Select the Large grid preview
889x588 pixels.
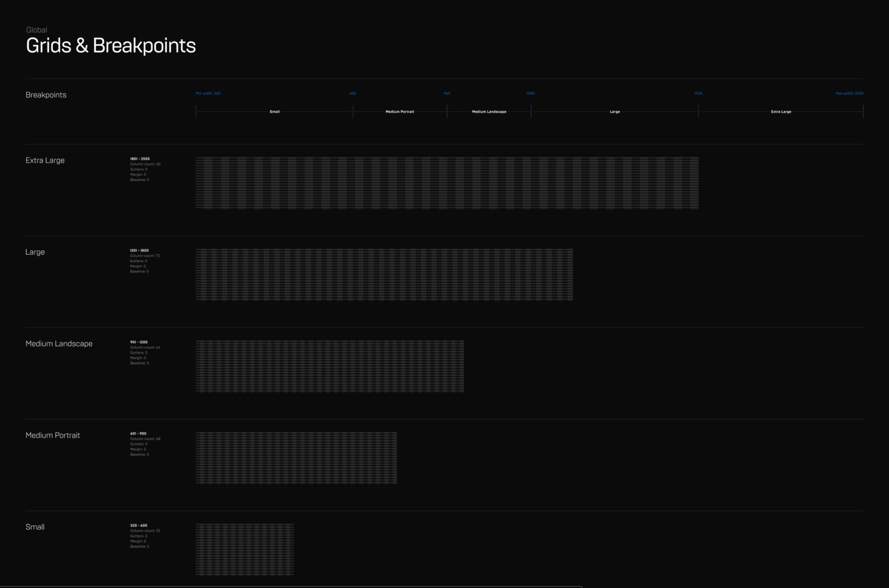[384, 274]
